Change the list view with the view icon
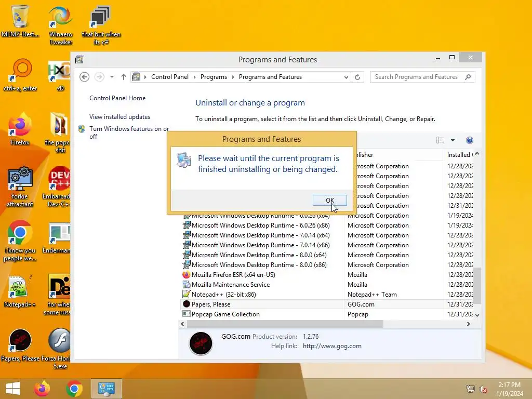Image resolution: width=532 pixels, height=399 pixels. point(440,140)
